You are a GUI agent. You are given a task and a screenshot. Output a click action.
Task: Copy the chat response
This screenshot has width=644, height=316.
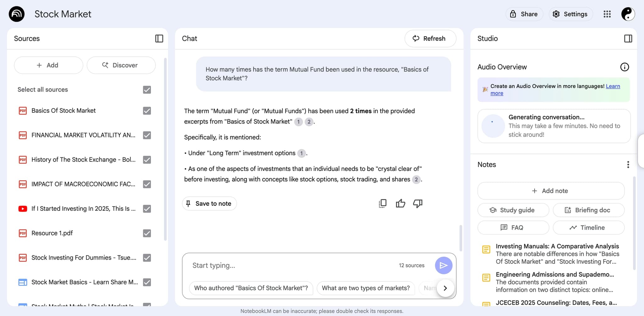[x=382, y=204]
